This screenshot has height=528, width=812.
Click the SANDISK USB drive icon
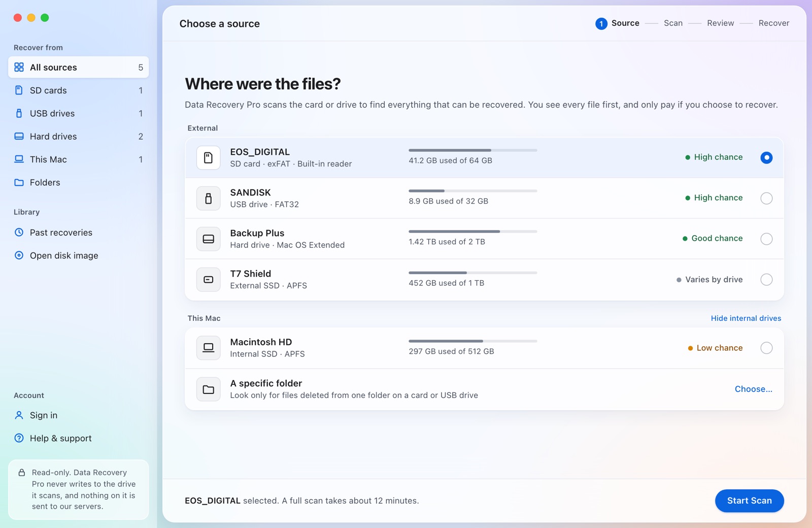pyautogui.click(x=208, y=198)
